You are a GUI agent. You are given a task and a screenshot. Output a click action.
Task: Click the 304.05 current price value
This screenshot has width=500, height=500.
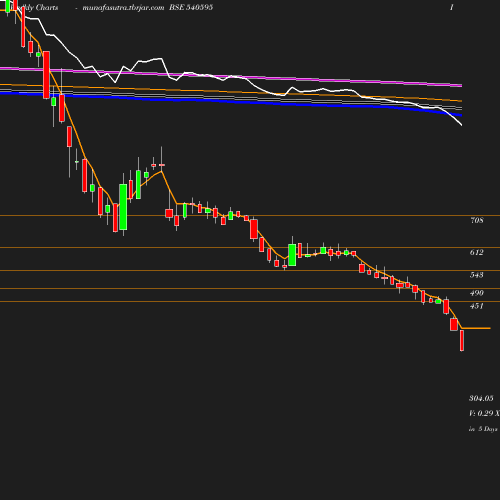[481, 398]
